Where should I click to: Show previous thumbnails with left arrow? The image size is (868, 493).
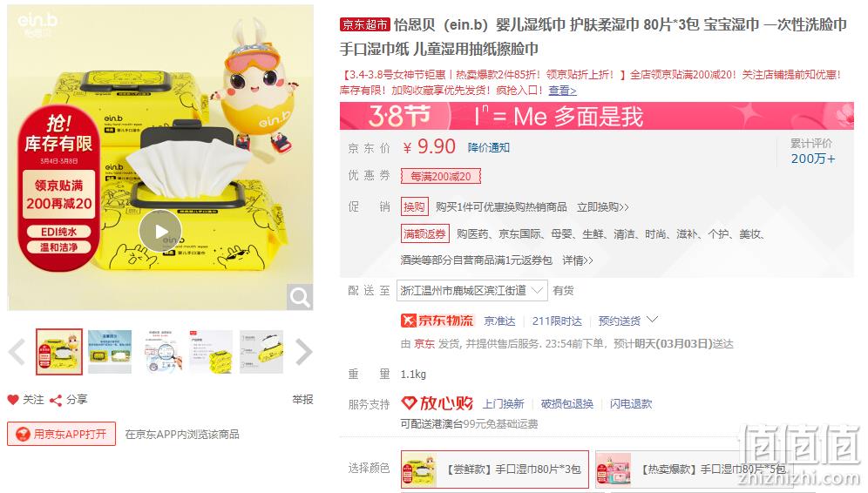pos(17,352)
